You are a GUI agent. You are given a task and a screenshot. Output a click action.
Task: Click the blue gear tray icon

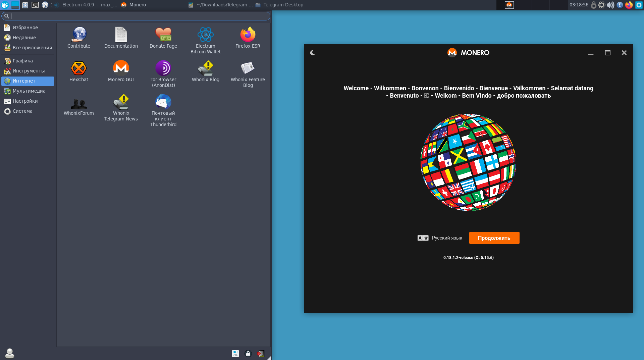[x=639, y=5]
